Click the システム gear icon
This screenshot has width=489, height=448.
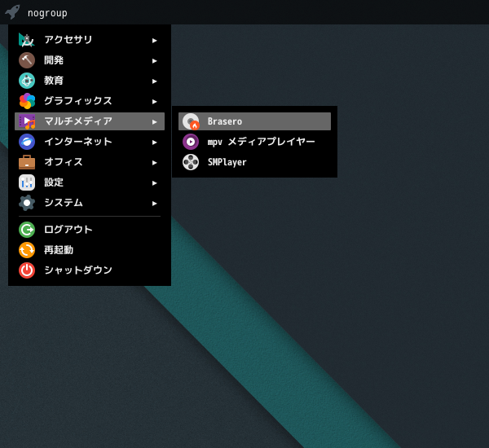point(27,203)
